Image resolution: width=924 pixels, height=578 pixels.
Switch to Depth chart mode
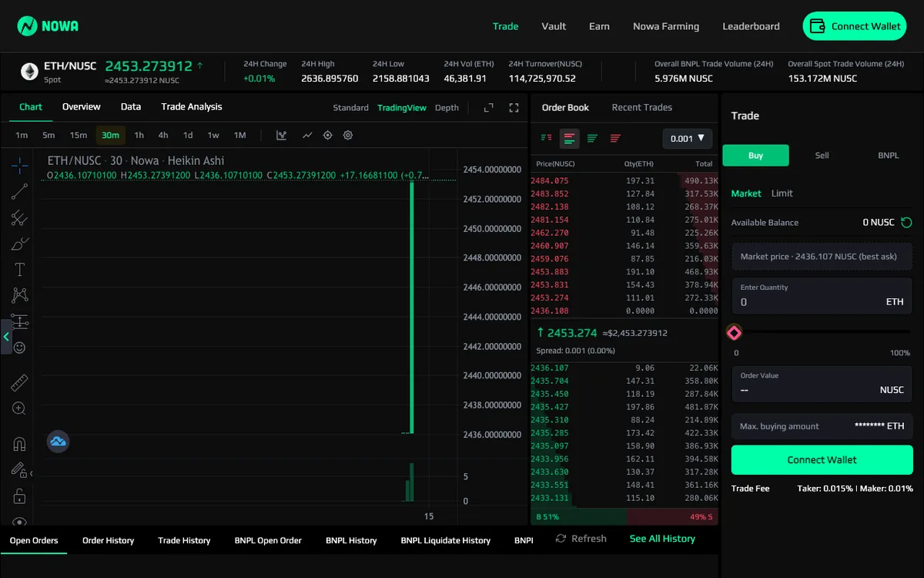[447, 108]
